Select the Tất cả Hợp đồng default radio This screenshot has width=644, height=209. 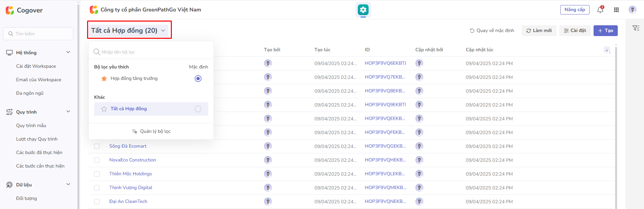click(x=198, y=109)
